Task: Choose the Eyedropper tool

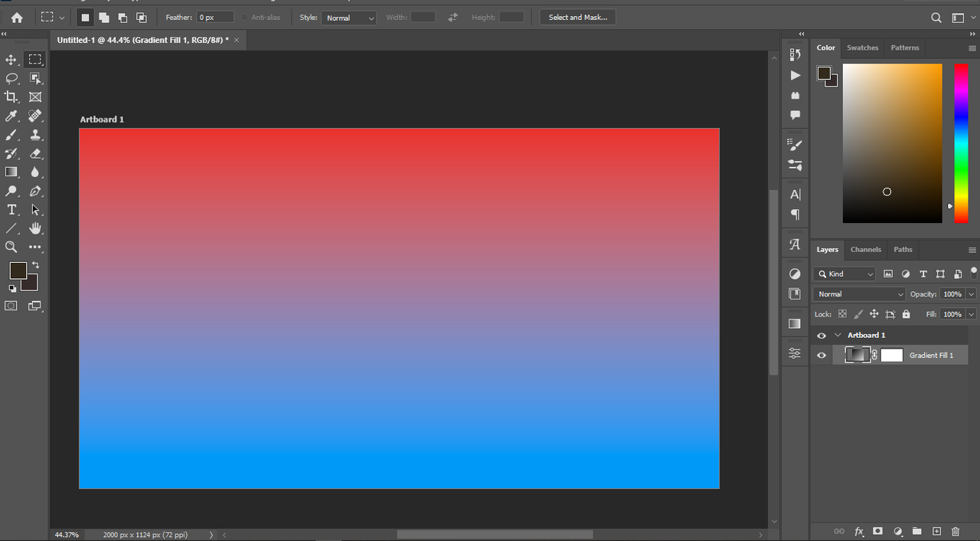Action: pyautogui.click(x=11, y=116)
